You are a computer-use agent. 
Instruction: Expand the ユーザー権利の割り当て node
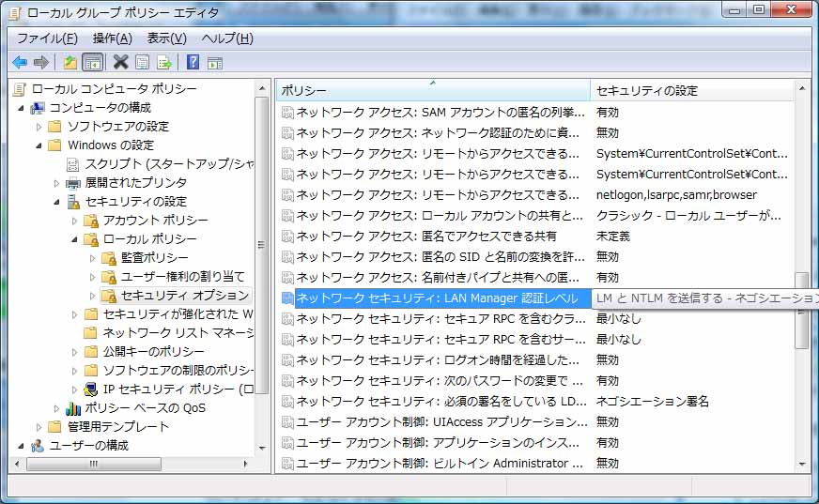tap(92, 277)
